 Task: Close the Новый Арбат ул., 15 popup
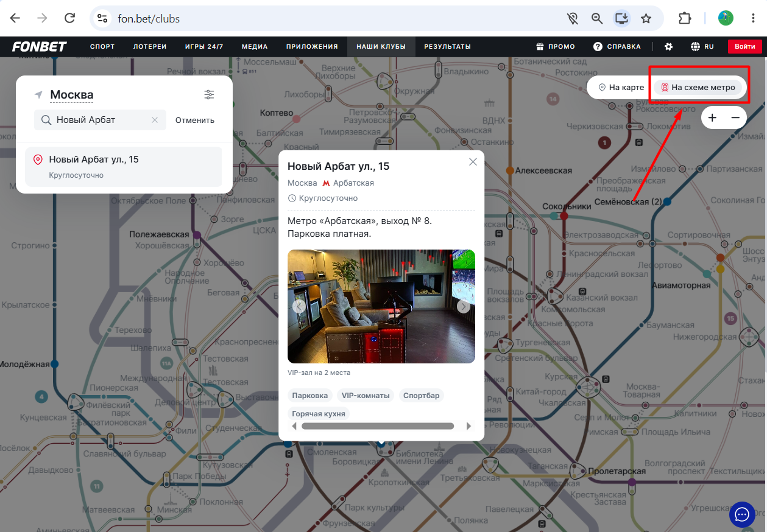point(473,162)
